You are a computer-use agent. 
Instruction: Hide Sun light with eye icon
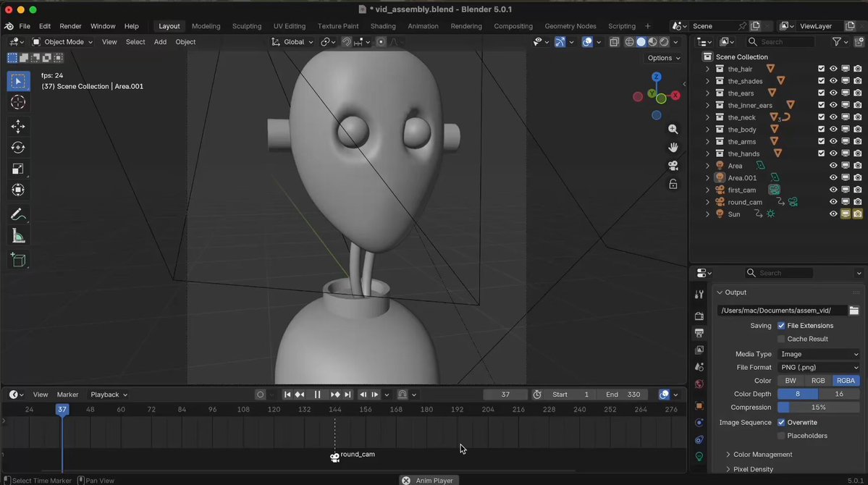[833, 214]
